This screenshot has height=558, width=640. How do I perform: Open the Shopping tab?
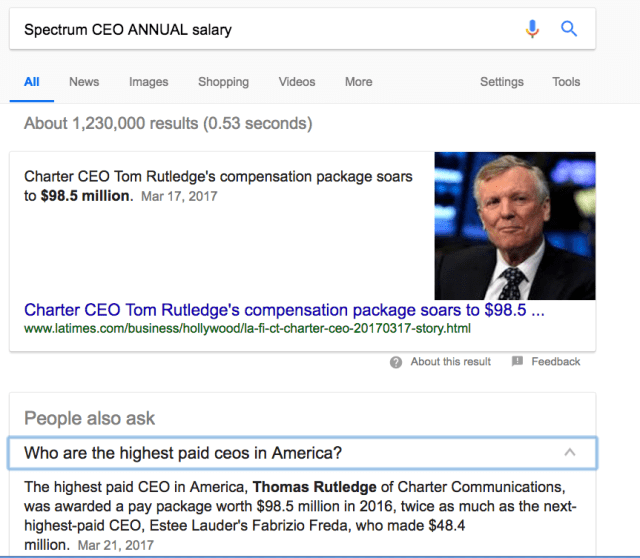tap(223, 82)
